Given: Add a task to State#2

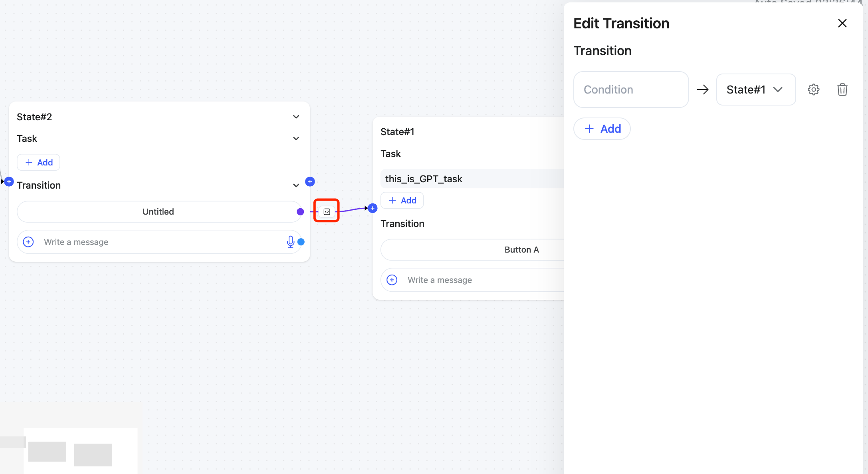Looking at the screenshot, I should point(39,162).
